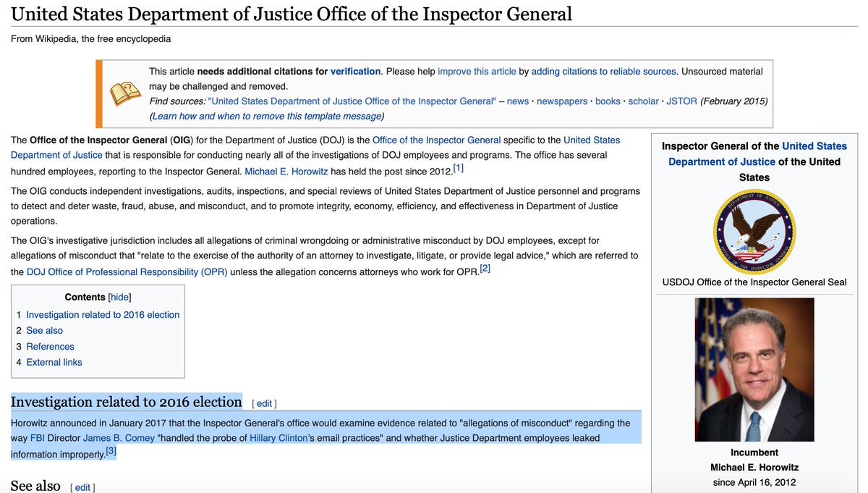Go to See also in Contents
The image size is (868, 493).
[x=44, y=331]
